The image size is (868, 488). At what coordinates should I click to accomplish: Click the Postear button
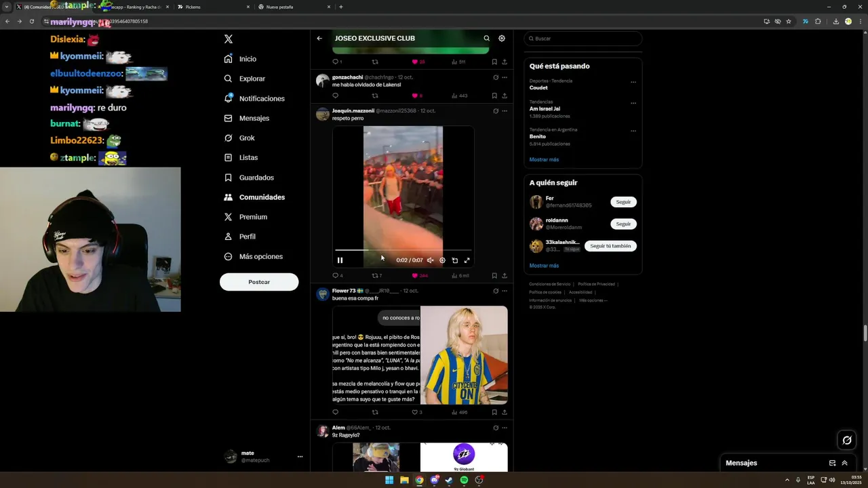pyautogui.click(x=259, y=282)
